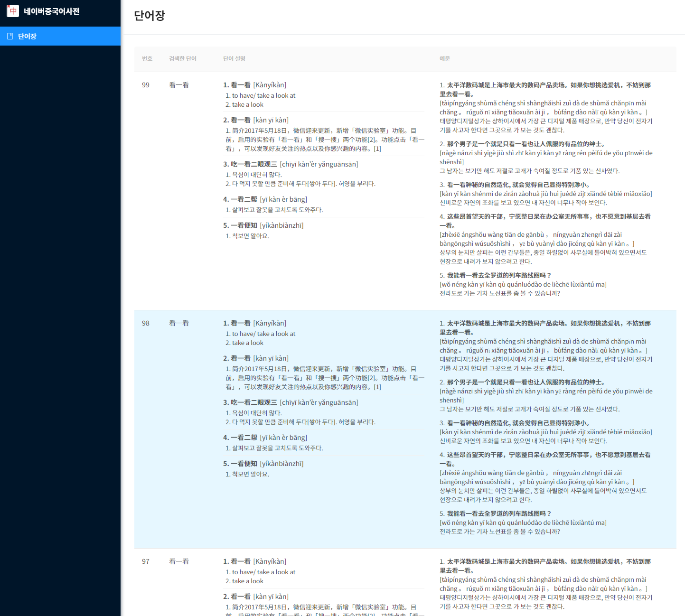The image size is (685, 616).
Task: Click the Naver Chinese dictionary logo icon
Action: pyautogui.click(x=13, y=11)
